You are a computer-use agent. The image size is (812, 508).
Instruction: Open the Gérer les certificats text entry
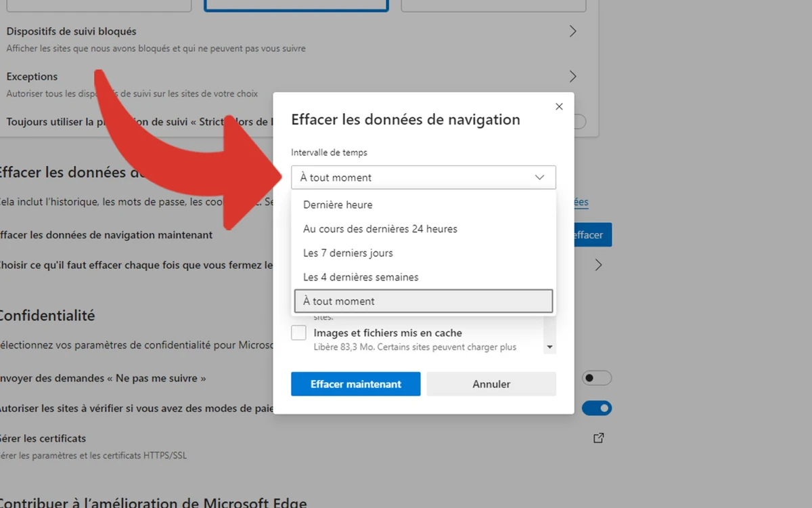point(43,438)
